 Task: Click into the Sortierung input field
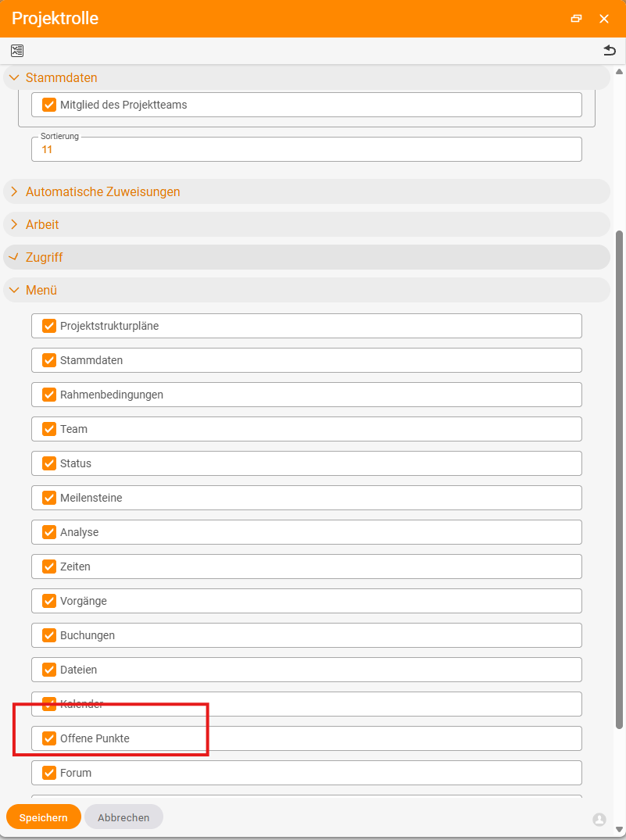click(306, 149)
